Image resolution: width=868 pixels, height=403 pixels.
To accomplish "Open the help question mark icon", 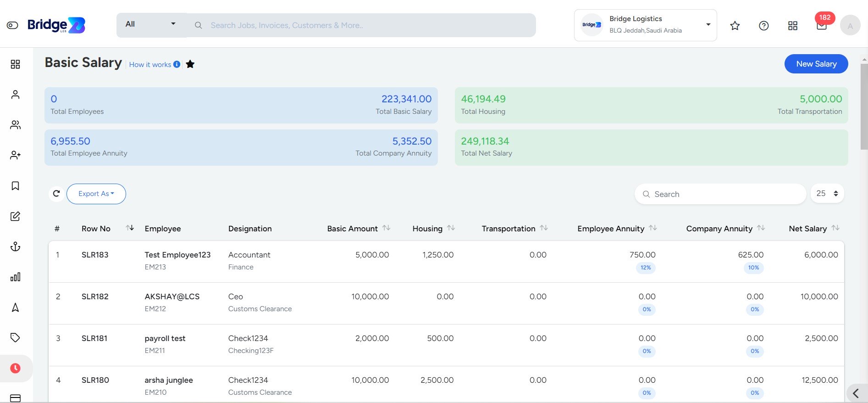I will click(x=764, y=26).
